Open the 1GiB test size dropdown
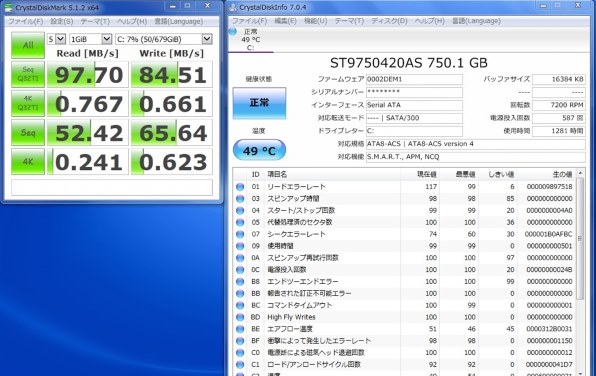Viewport: 596px width, 376px height. [x=90, y=39]
